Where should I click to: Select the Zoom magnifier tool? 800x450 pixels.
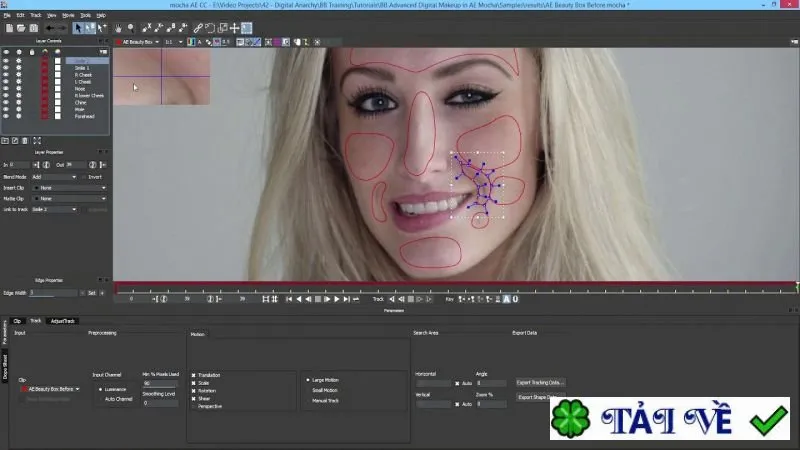131,28
